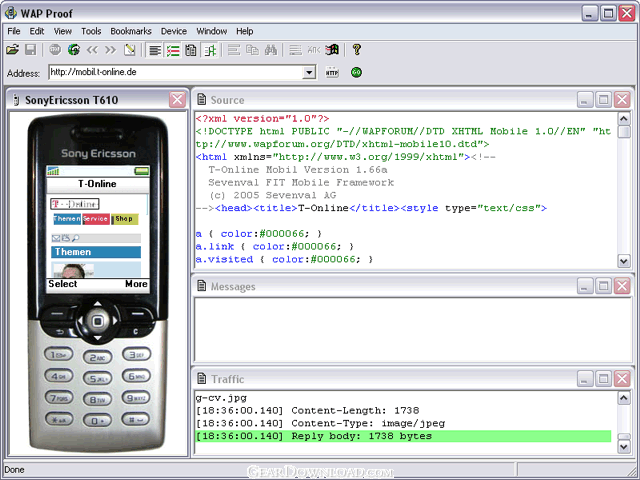The width and height of the screenshot is (640, 480).
Task: Go back using the double left arrows
Action: tap(92, 50)
